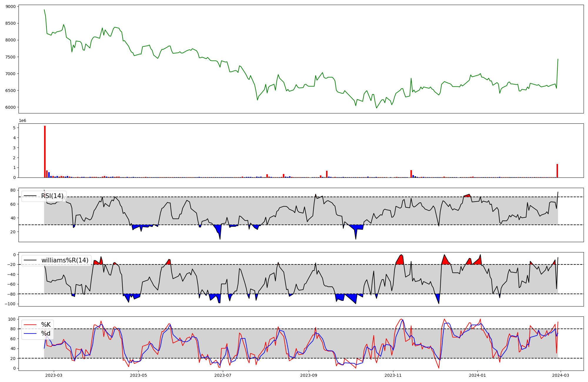This screenshot has height=382, width=588.
Task: Click the 9000 price axis tick label
Action: [x=11, y=6]
